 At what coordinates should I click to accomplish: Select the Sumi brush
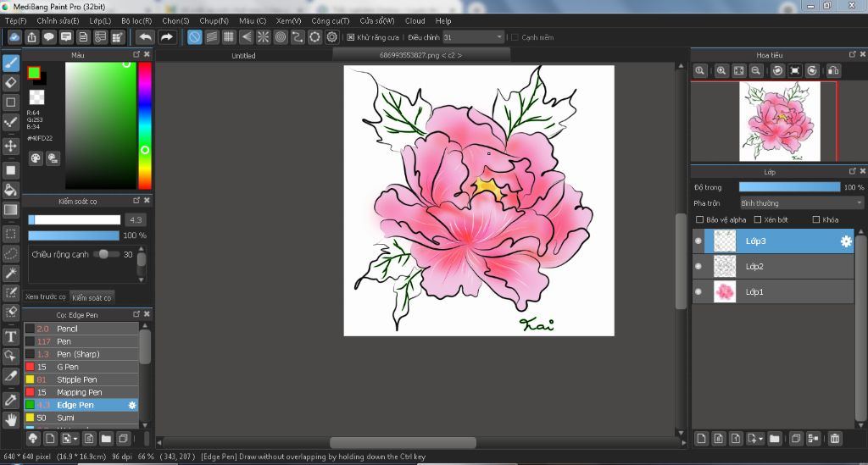(x=81, y=418)
